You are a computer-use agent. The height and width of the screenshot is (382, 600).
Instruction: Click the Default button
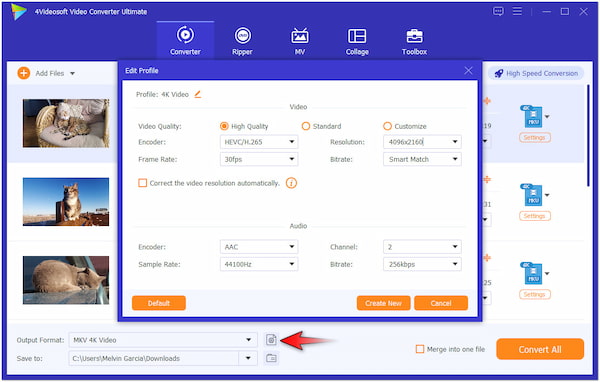pos(159,303)
